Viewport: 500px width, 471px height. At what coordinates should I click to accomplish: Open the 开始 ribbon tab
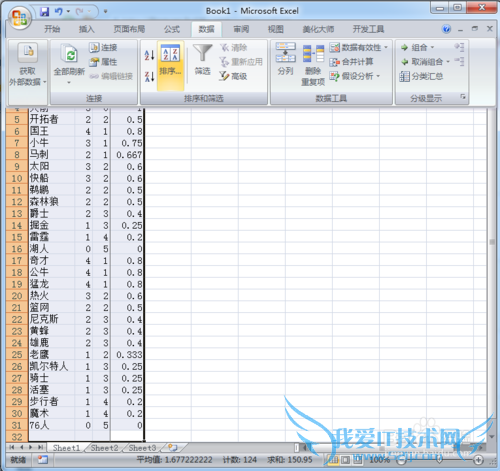[x=52, y=29]
